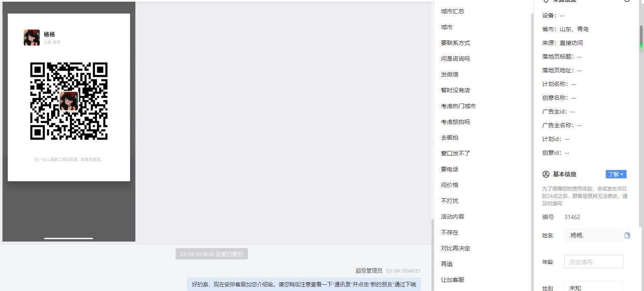Select quick reply 城市
The image size is (644, 291).
coord(447,27)
